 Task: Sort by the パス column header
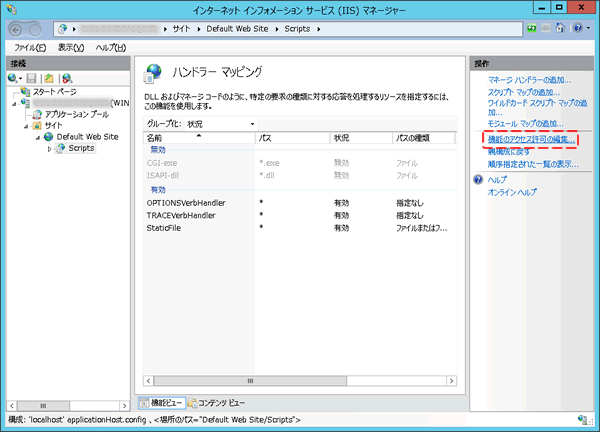(293, 138)
